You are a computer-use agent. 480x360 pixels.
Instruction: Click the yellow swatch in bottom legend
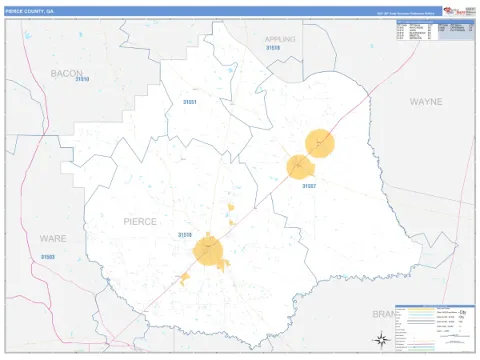pyautogui.click(x=421, y=309)
